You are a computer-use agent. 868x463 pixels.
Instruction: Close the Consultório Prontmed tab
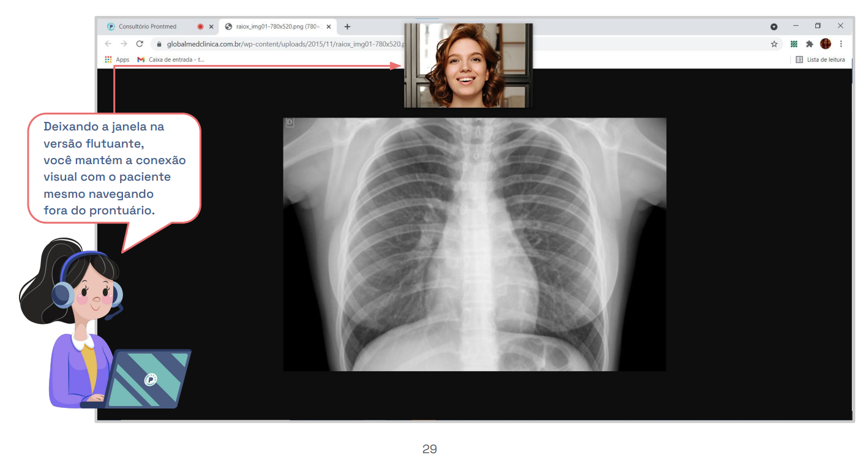[212, 27]
